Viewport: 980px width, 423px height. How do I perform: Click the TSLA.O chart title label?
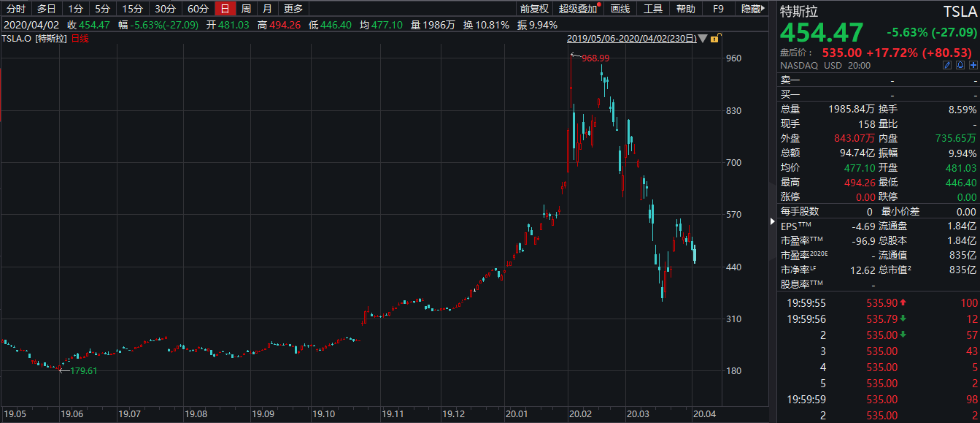18,39
